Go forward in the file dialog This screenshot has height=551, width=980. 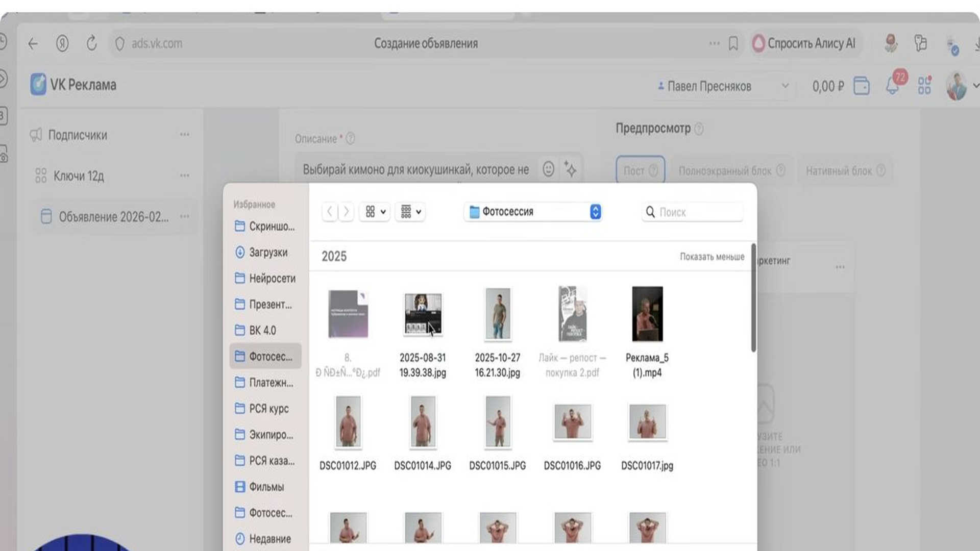[x=346, y=211]
